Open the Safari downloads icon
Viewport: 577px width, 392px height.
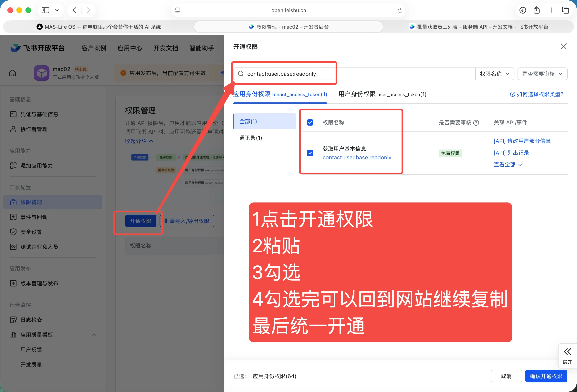[523, 10]
